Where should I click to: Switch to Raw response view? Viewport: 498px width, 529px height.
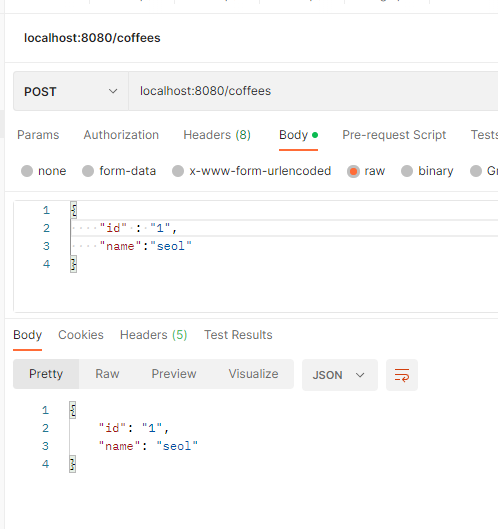tap(107, 374)
